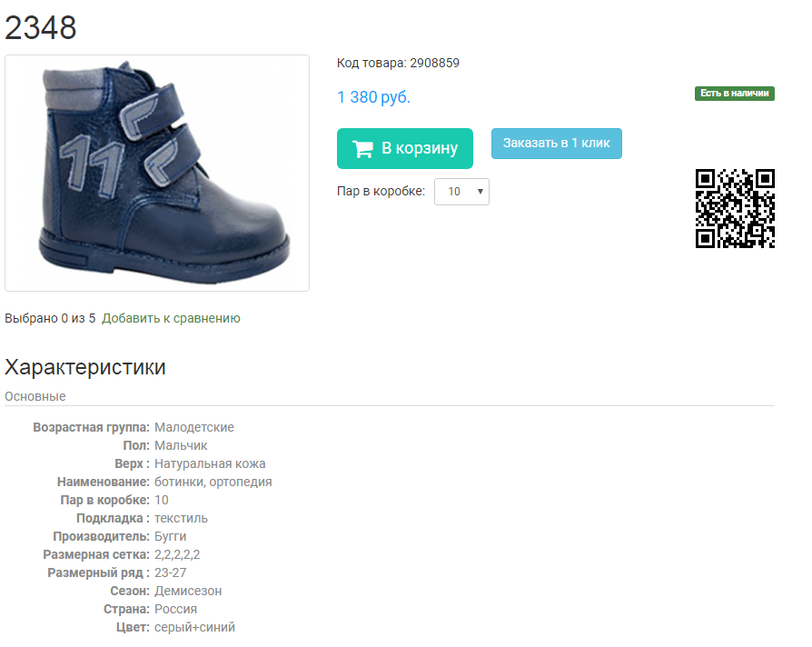
Task: Click the color value 'серый+синий'
Action: [x=194, y=627]
